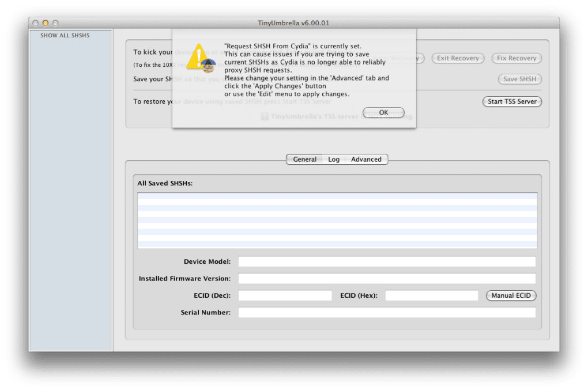The width and height of the screenshot is (588, 391).
Task: Click the Fix Recovery button
Action: tap(517, 58)
